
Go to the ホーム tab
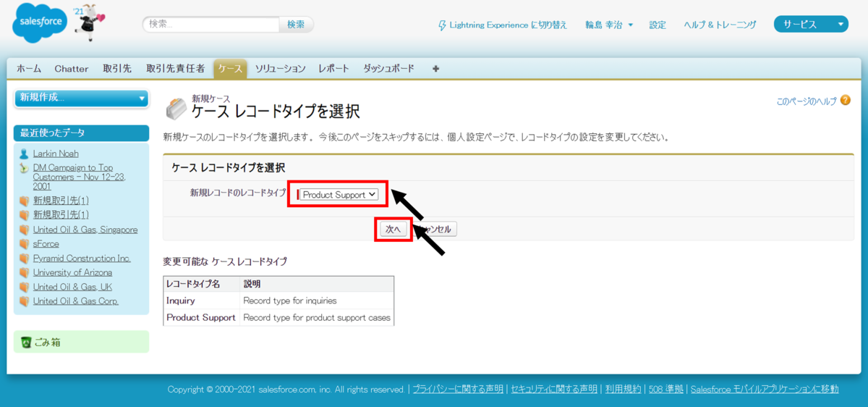[x=29, y=69]
